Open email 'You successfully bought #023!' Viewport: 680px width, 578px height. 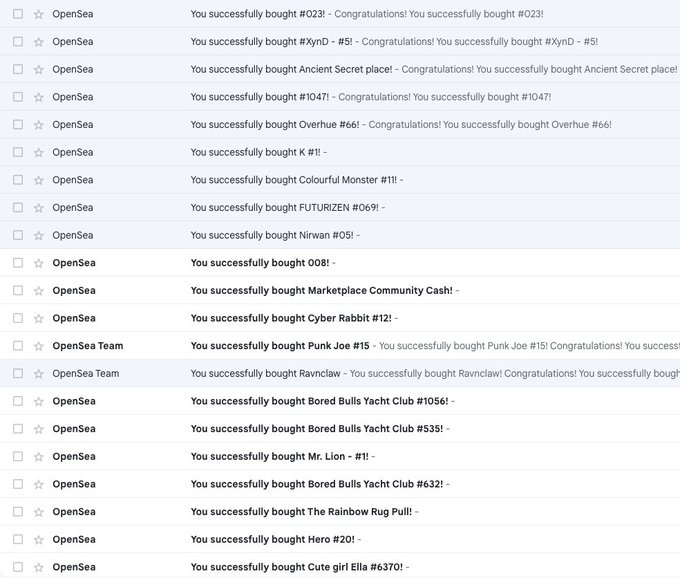[258, 14]
